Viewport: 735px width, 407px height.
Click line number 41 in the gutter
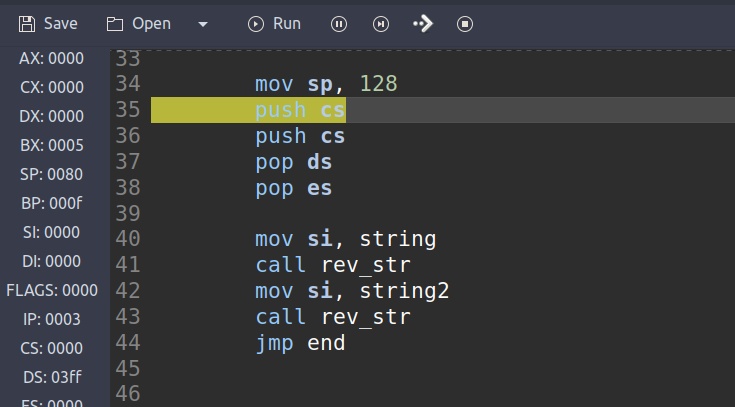point(128,265)
